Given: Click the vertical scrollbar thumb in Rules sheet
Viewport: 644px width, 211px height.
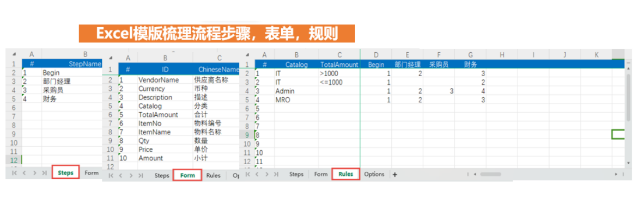Looking at the screenshot, I should [628, 98].
